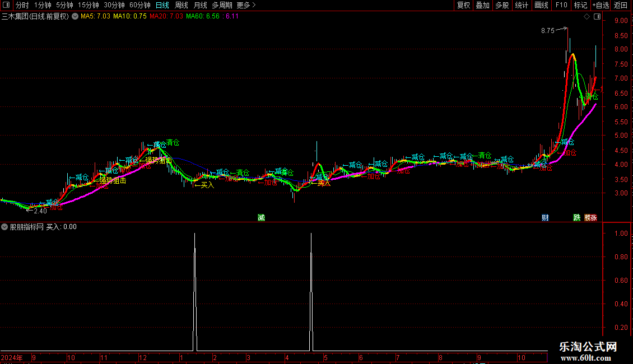633x364 pixels.
Task: Click the 买入: 0.00 indicator value
Action: point(62,227)
